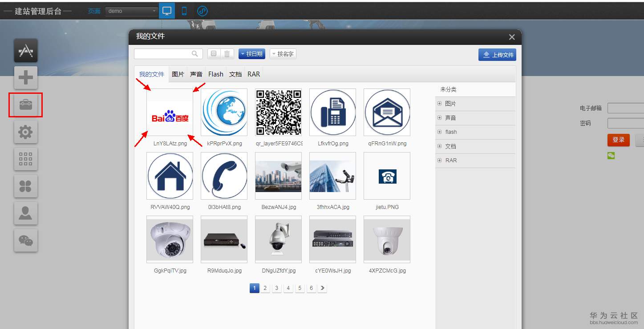
Task: Open the briefcase toolbox sidebar icon
Action: pyautogui.click(x=26, y=105)
